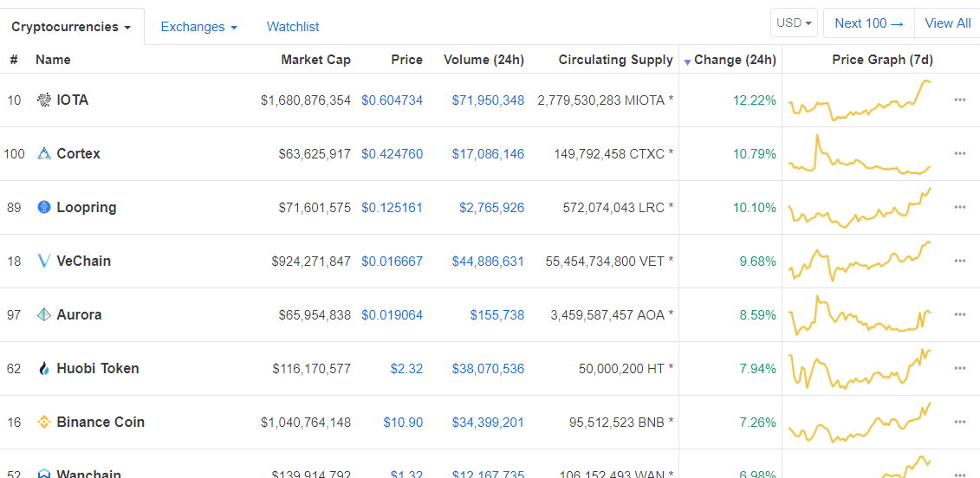
Task: View the IOTA 7-day price graph
Action: click(x=860, y=100)
